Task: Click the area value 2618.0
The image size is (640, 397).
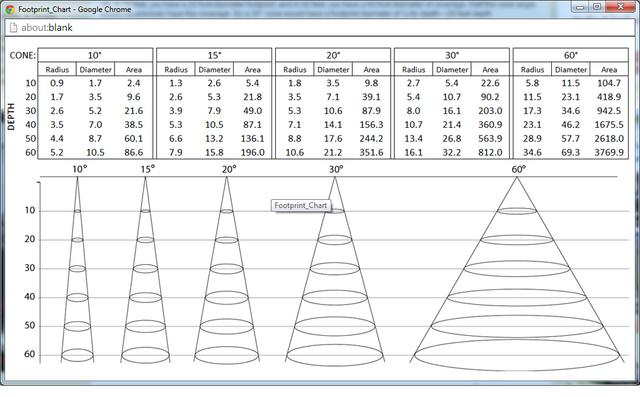Action: point(609,139)
